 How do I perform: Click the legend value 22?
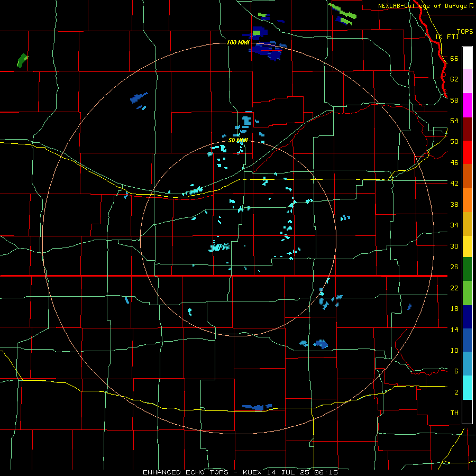point(454,288)
